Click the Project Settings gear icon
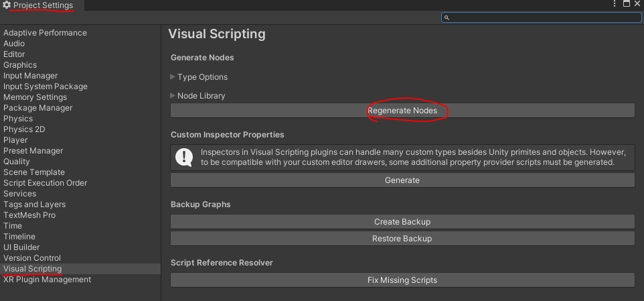This screenshot has height=301, width=644. pyautogui.click(x=7, y=5)
